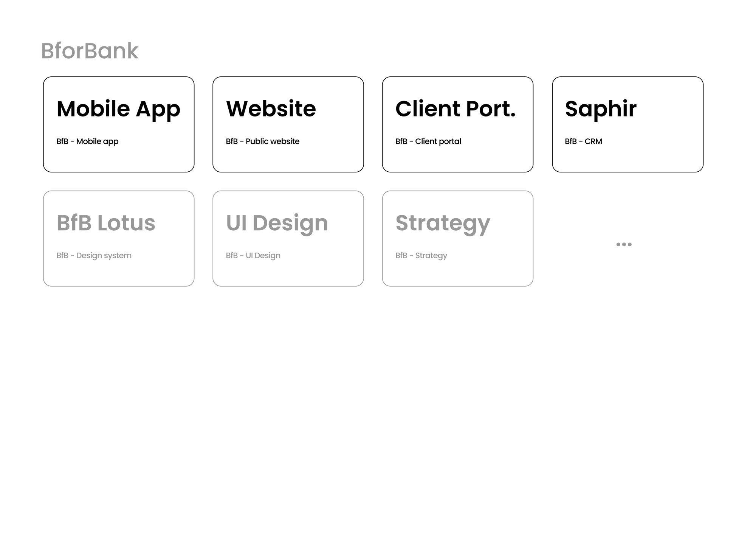Click the three-dots more icon
This screenshot has width=756, height=554.
[624, 244]
